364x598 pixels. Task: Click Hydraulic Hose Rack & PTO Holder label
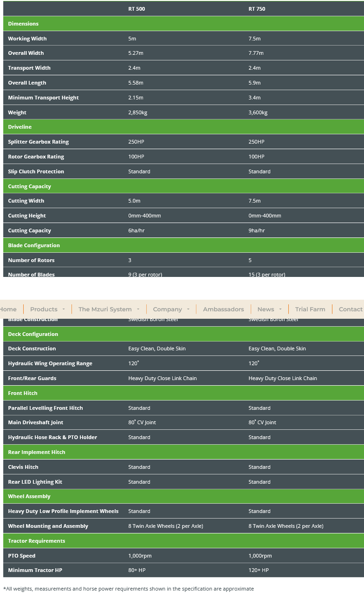[52, 437]
